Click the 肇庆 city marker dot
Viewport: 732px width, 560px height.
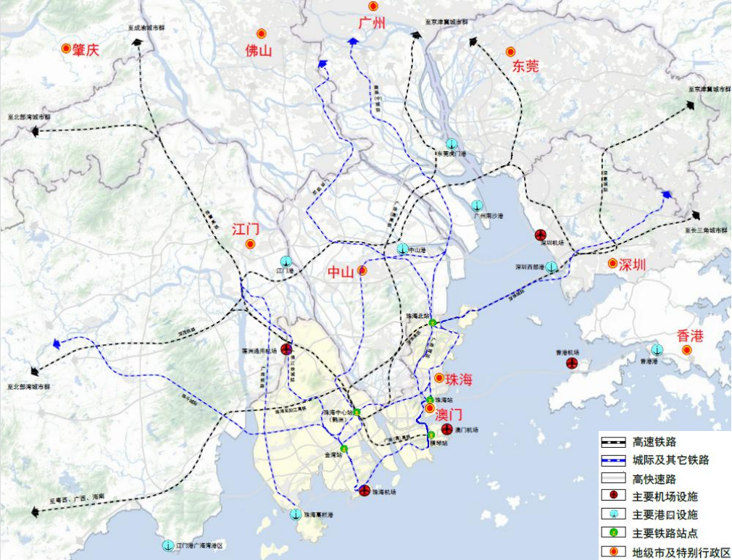(66, 48)
